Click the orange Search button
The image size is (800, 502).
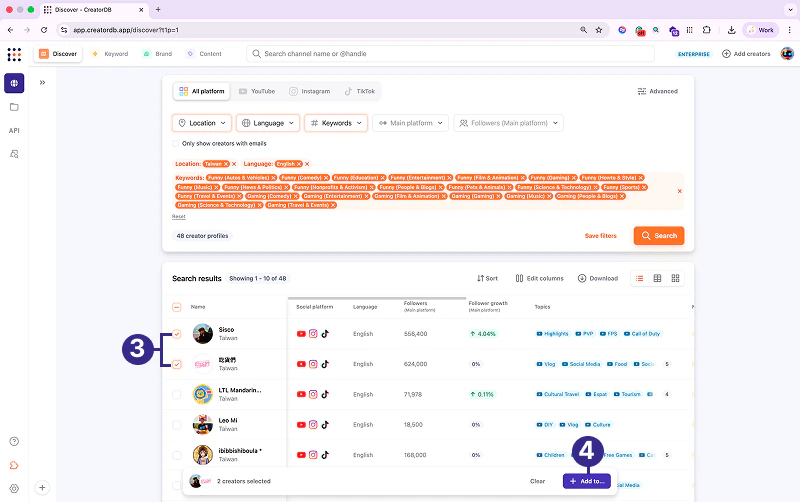click(659, 236)
